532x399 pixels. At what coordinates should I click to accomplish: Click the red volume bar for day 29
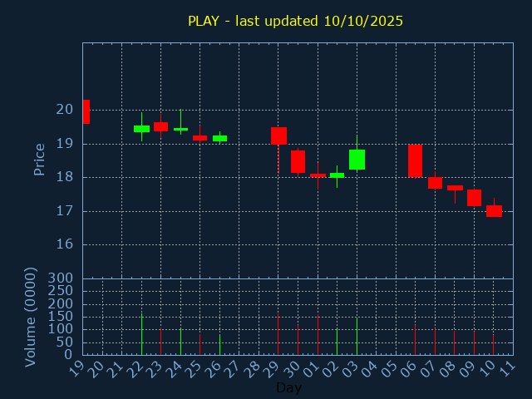click(x=278, y=334)
